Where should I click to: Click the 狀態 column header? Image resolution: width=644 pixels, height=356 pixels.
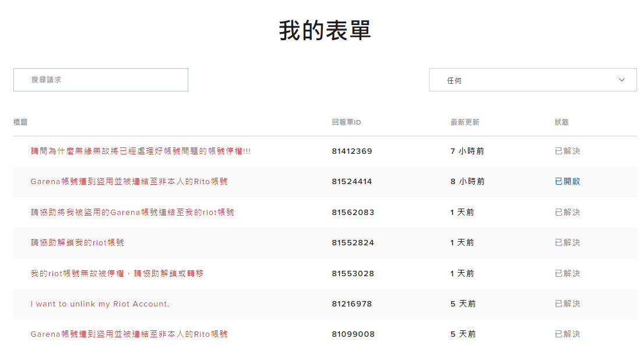pyautogui.click(x=561, y=122)
